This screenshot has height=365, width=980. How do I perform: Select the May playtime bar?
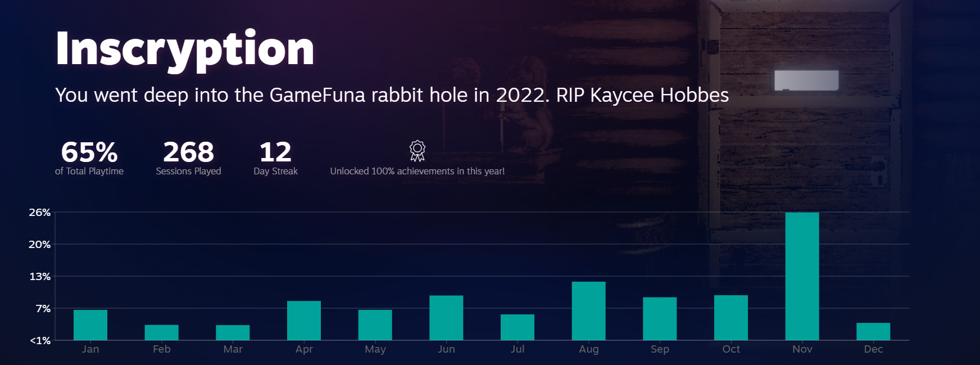375,325
